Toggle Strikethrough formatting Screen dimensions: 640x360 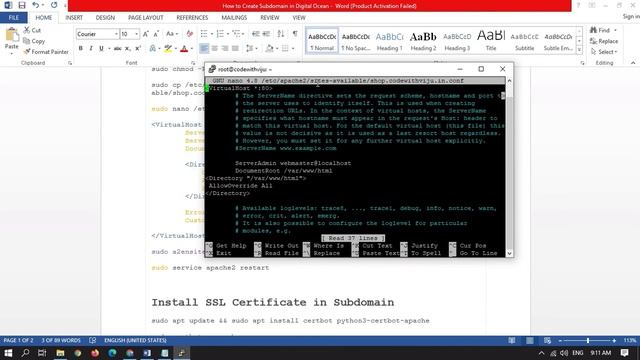(x=118, y=49)
